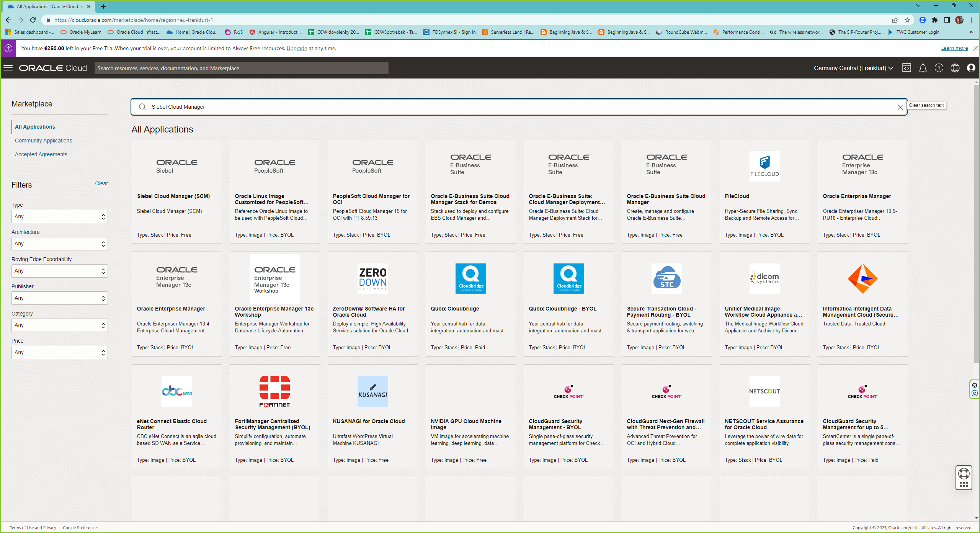Screen dimensions: 980x533
Task: Go back in the browser
Action: pos(8,20)
